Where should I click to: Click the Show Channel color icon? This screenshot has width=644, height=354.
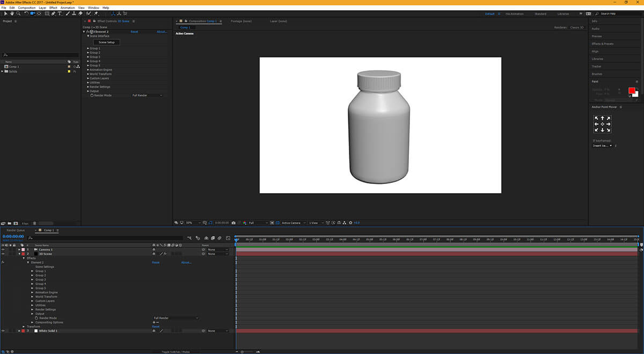245,223
